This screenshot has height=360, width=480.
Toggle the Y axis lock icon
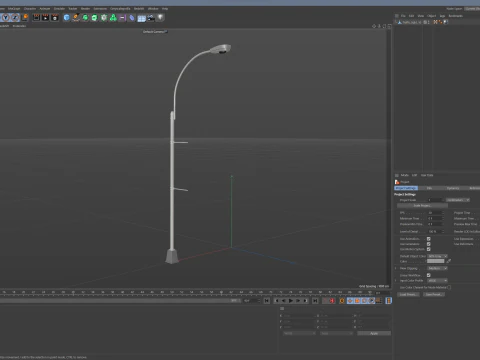[x=6, y=17]
